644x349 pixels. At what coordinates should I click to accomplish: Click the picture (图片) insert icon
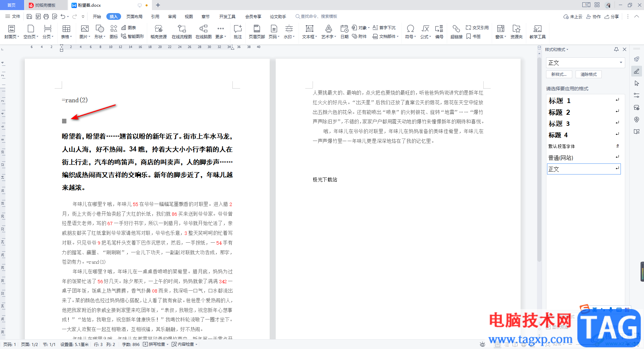pyautogui.click(x=85, y=29)
